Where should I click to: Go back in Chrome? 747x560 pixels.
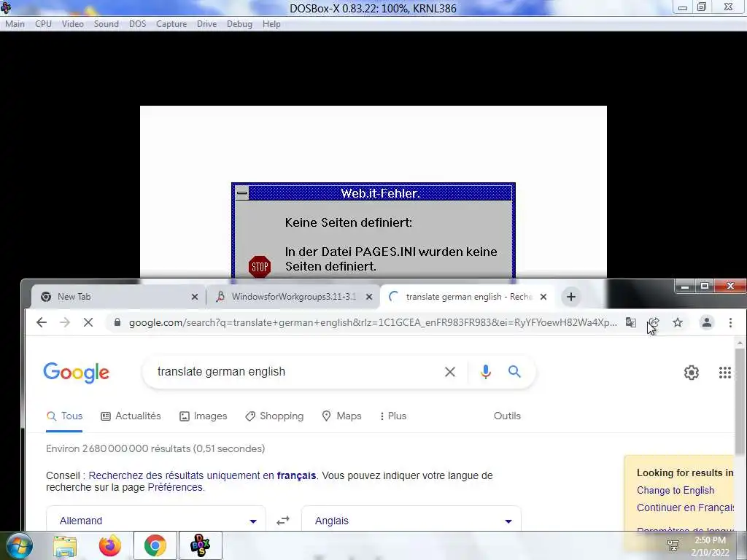[42, 322]
